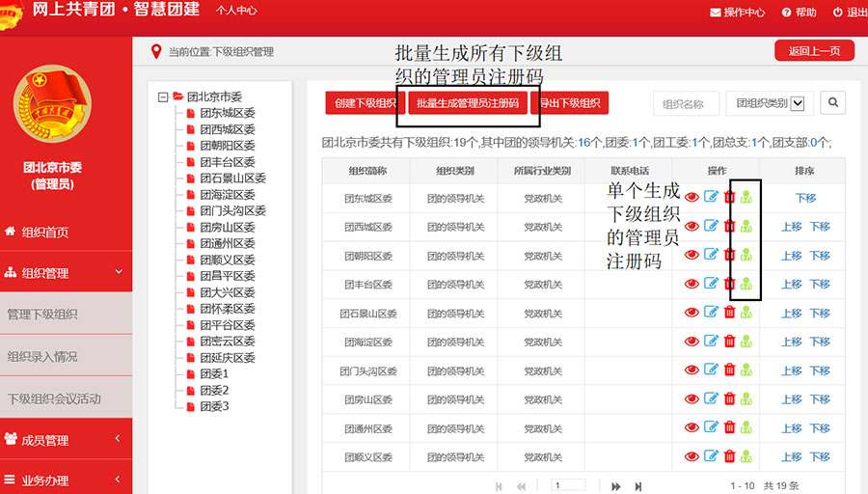This screenshot has width=868, height=494.
Task: Go to the next page arrow
Action: (616, 486)
